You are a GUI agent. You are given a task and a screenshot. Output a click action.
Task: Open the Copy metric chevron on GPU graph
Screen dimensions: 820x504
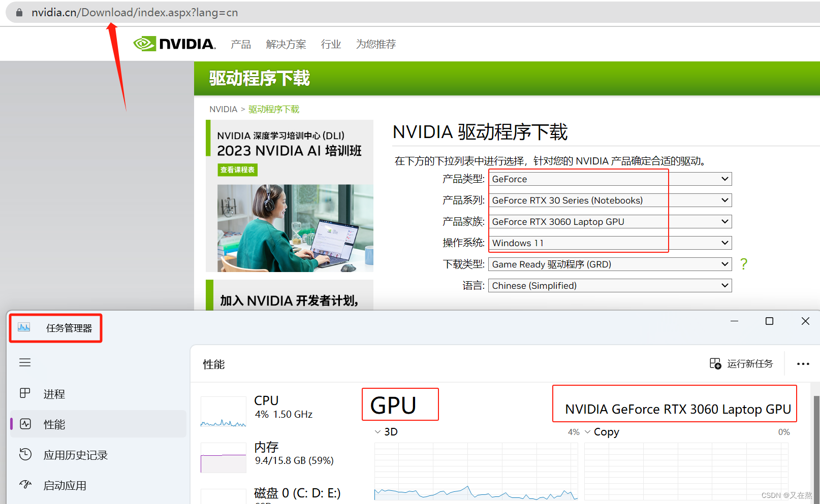point(588,432)
